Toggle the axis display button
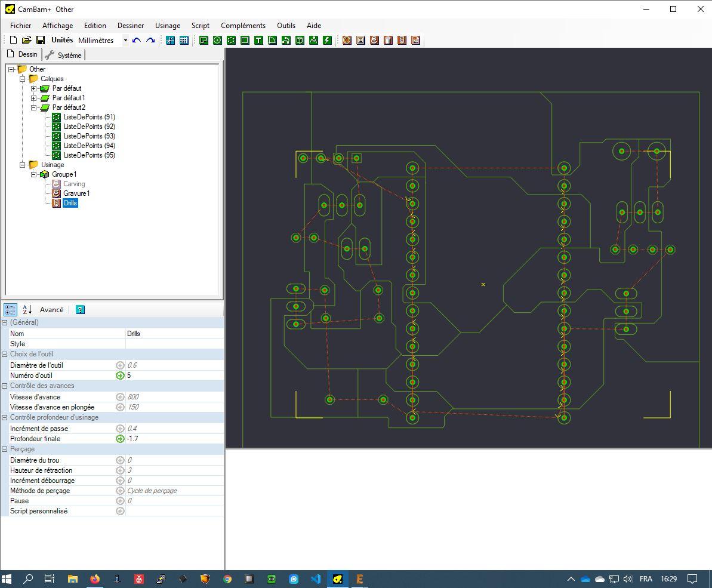This screenshot has height=588, width=712. pyautogui.click(x=170, y=40)
